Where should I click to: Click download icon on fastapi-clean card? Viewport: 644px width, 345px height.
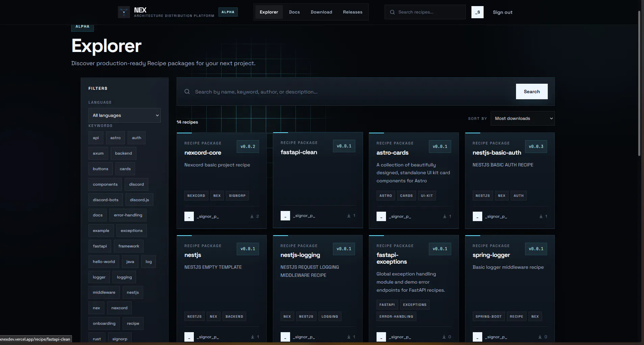pyautogui.click(x=349, y=216)
